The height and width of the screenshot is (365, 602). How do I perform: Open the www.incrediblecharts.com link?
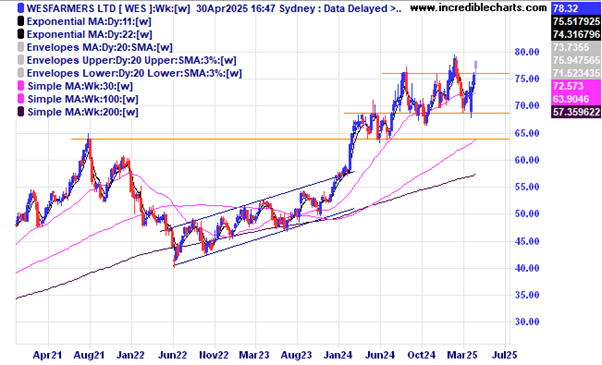click(x=478, y=8)
